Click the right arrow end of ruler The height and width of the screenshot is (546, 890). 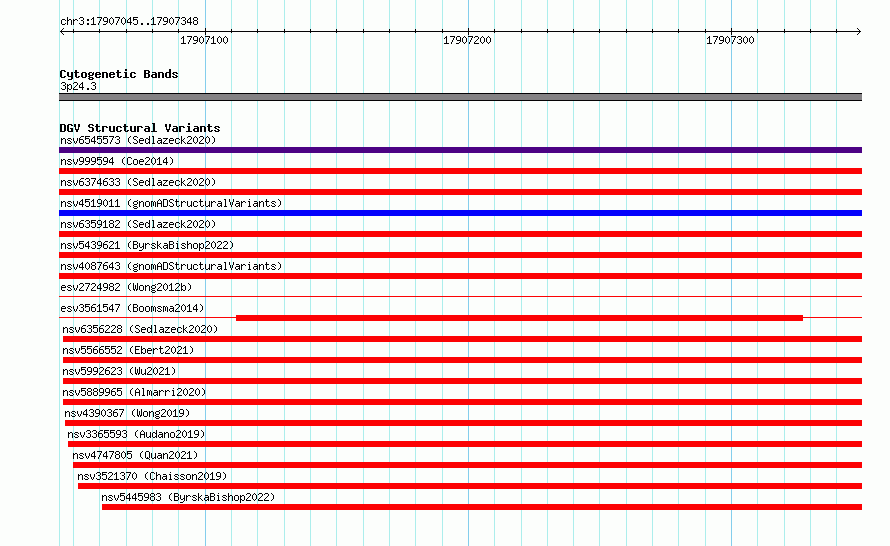pyautogui.click(x=858, y=31)
